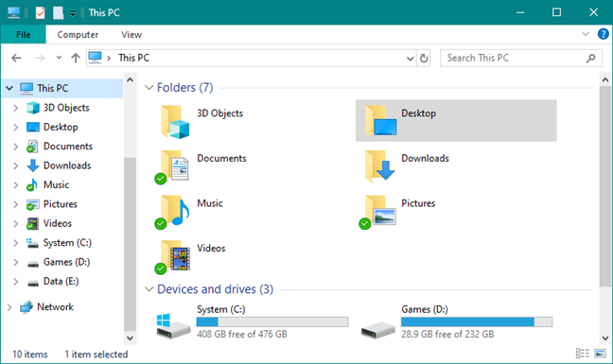Select Desktop in navigation pane
This screenshot has height=364, width=613.
click(61, 127)
